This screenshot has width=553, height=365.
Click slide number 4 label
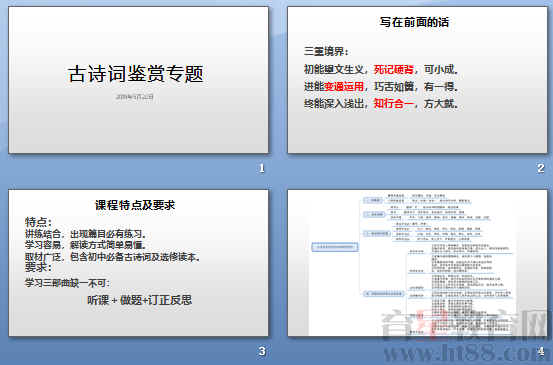(x=541, y=351)
